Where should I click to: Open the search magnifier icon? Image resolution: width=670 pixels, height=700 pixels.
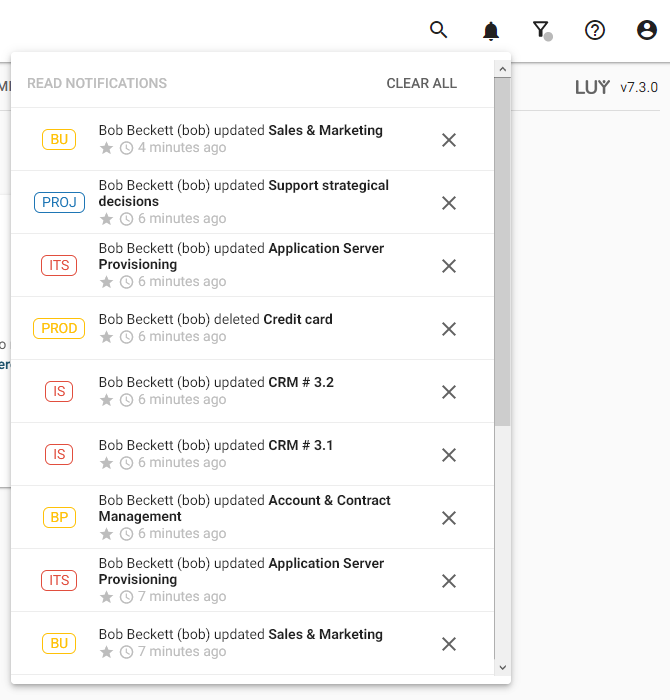tap(438, 30)
